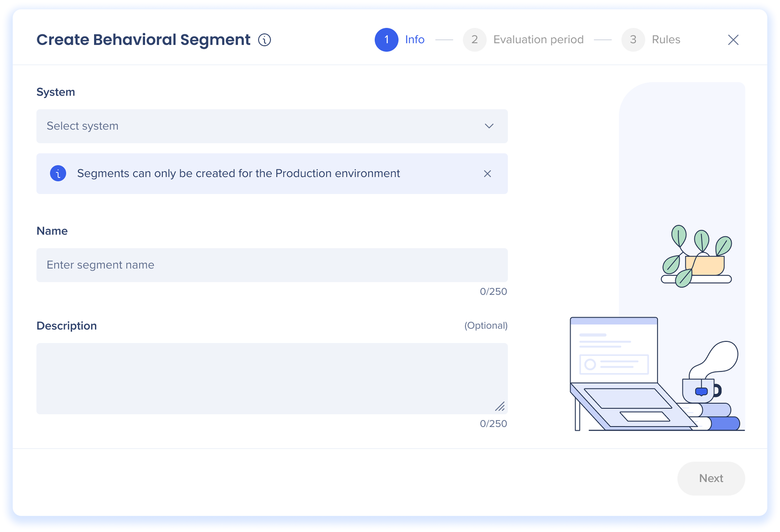780x532 pixels.
Task: Switch to Rules step
Action: (x=666, y=40)
